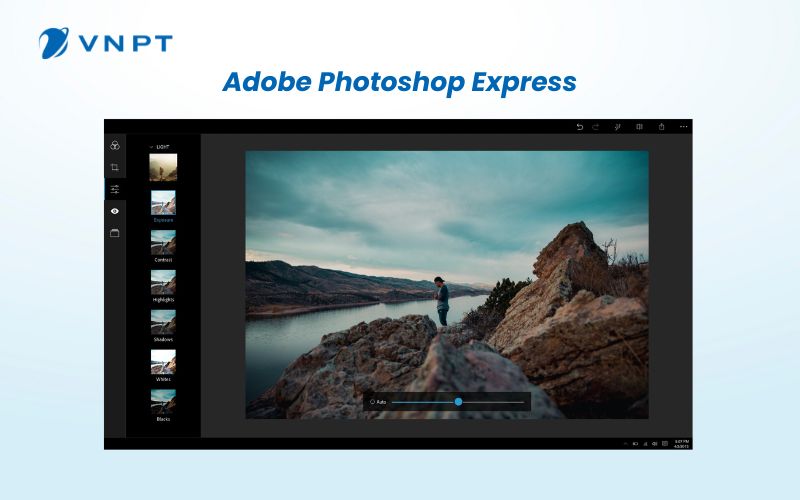
Task: Select the red-eye correction eye icon
Action: [115, 211]
